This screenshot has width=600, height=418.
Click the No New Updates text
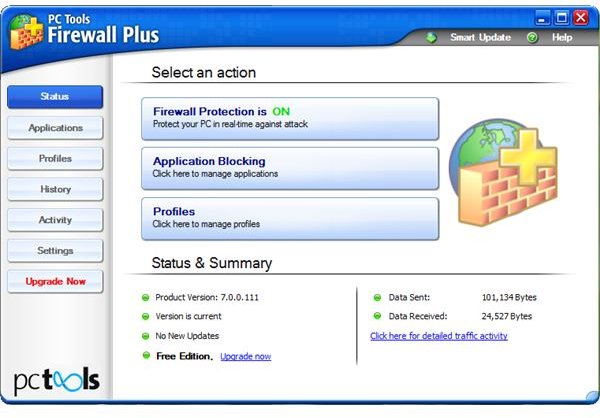[x=187, y=336]
